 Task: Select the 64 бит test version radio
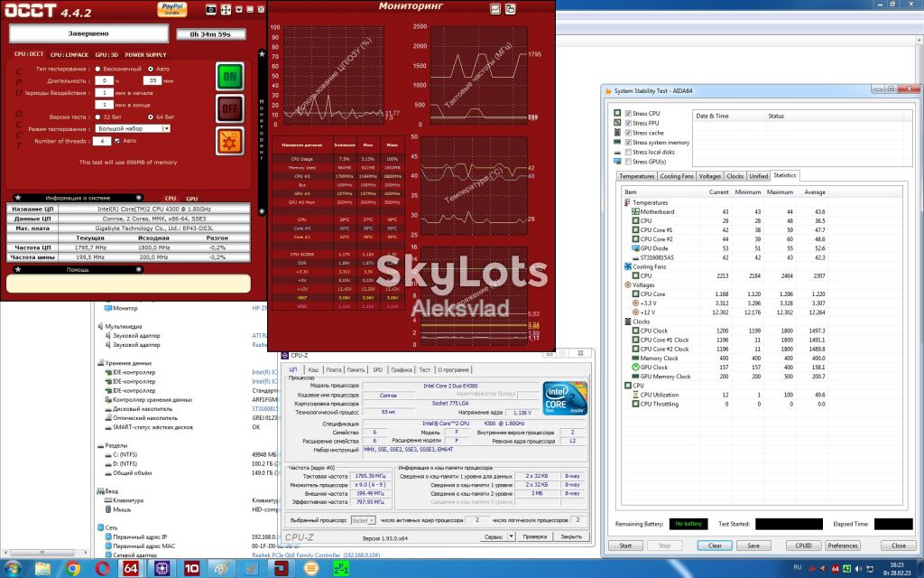point(151,117)
